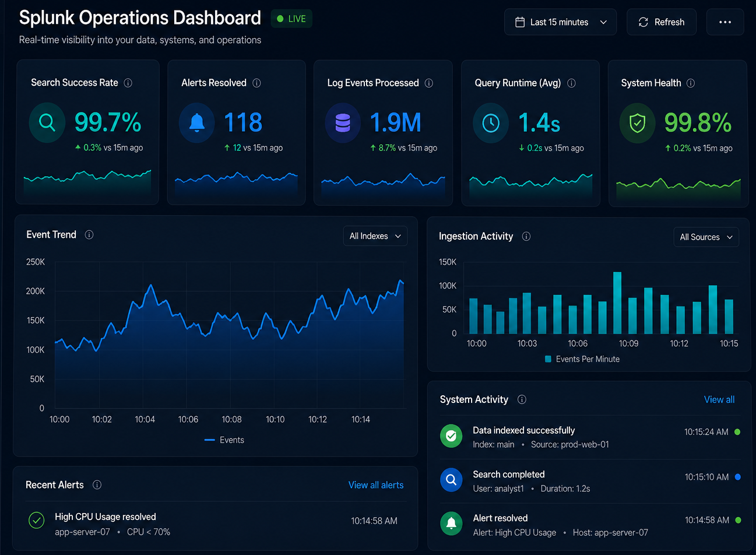Viewport: 756px width, 555px height.
Task: Click the Duration: 1.2s detail text
Action: (565, 489)
